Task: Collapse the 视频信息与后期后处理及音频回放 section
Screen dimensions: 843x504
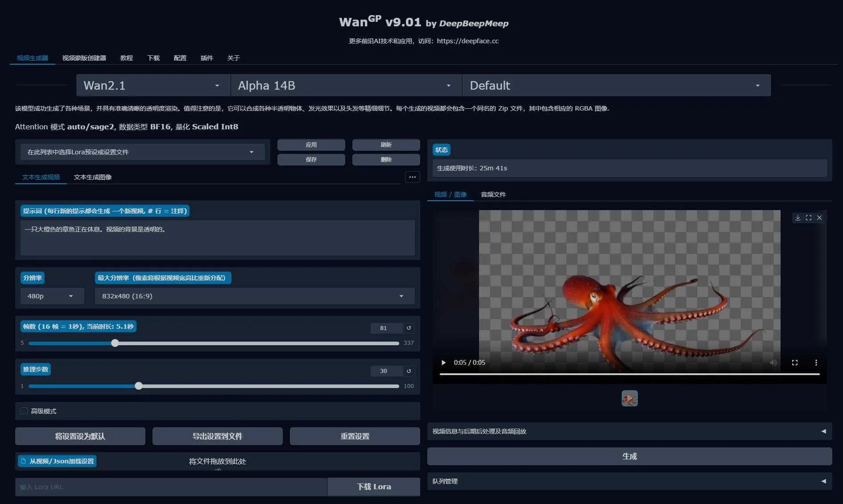Action: pyautogui.click(x=823, y=431)
